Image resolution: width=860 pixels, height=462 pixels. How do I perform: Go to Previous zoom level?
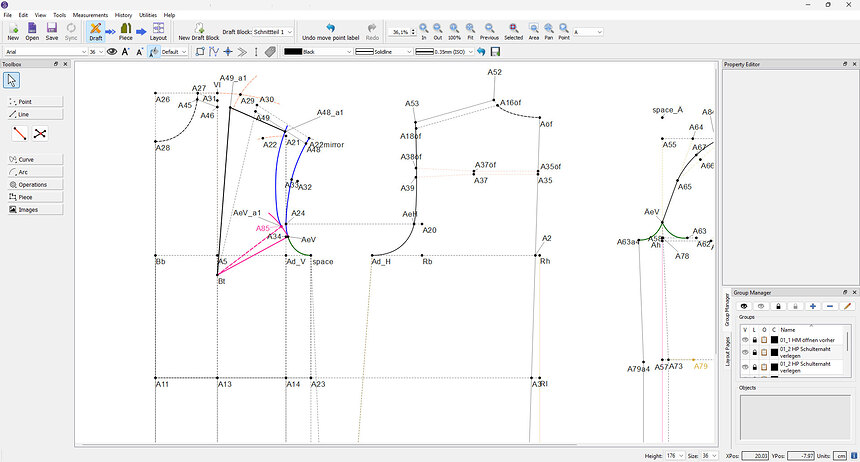pos(489,31)
